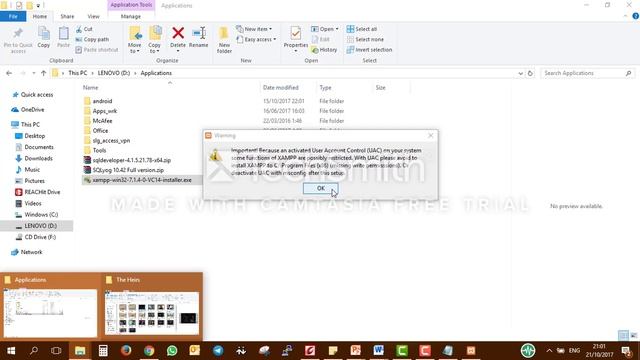
Task: Open the Windows Start menu
Action: 11,350
